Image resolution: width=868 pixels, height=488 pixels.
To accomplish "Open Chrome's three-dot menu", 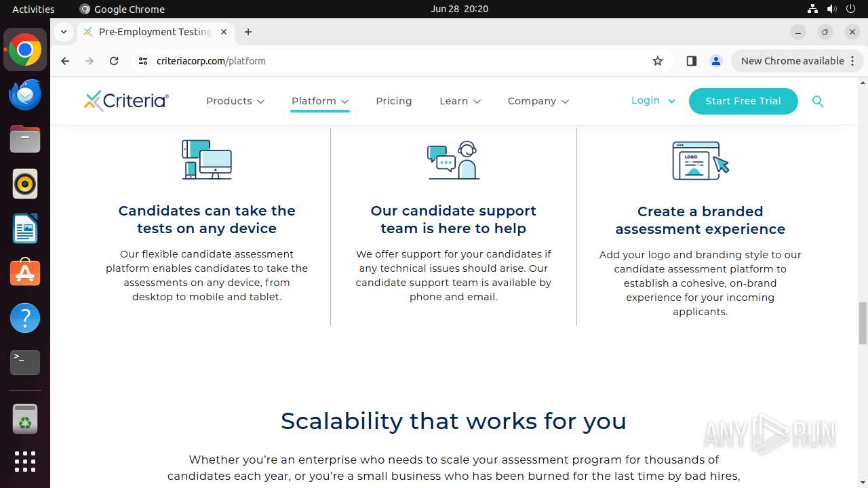I will pos(852,61).
